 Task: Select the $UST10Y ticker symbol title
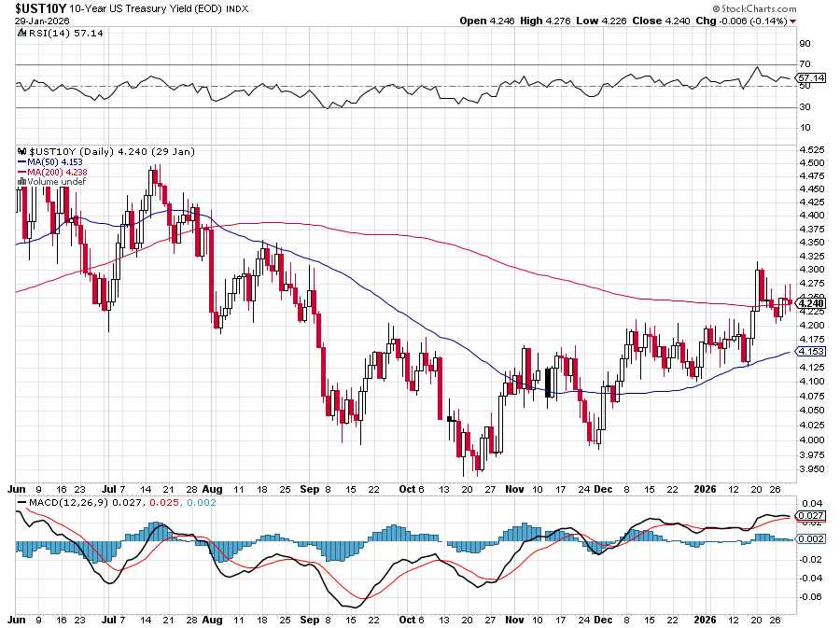[x=38, y=7]
